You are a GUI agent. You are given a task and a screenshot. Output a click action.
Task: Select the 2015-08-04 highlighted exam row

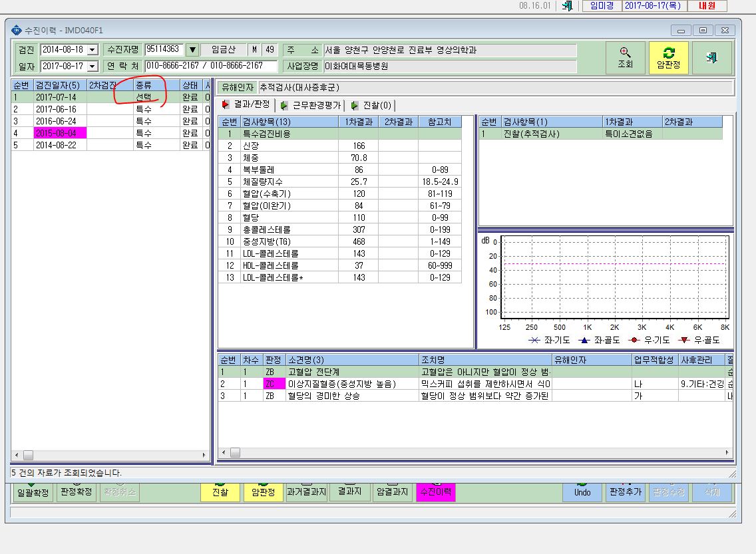coord(110,133)
